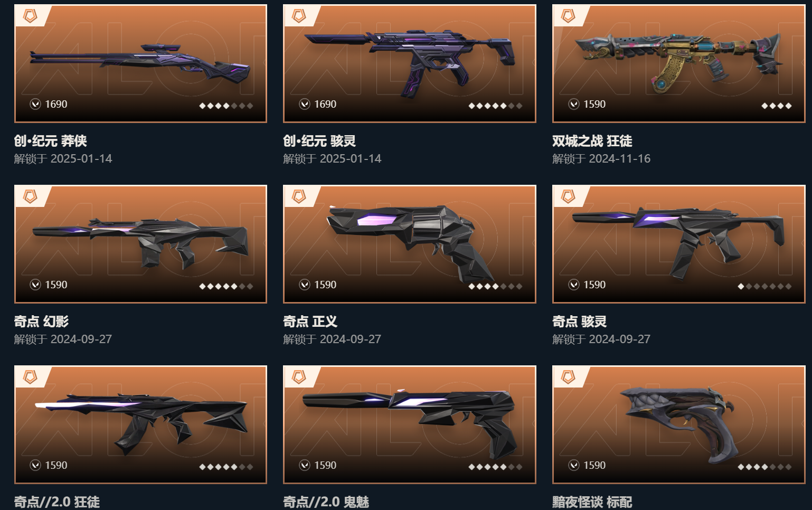Click VP currency icon on 创·纪元 莽侠

tap(35, 104)
